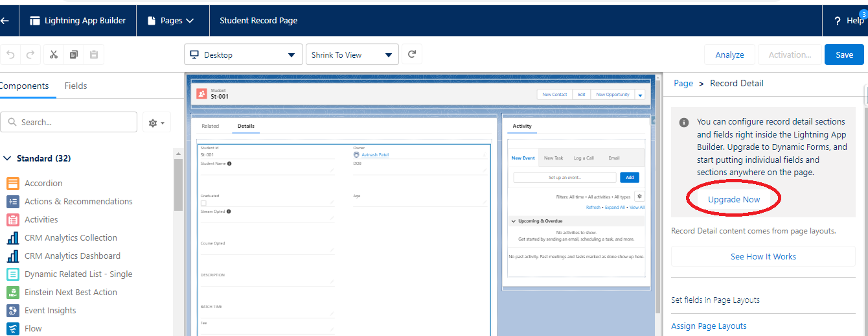Click the cut scissors icon

point(54,55)
